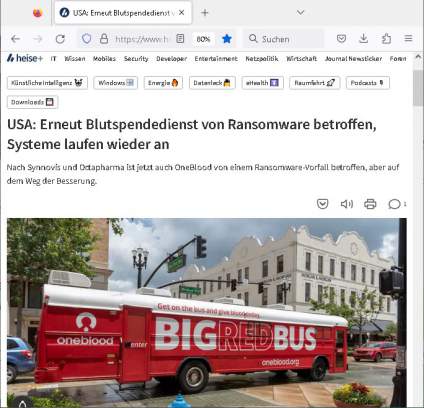424x408 pixels.
Task: Click the article print icon
Action: coord(370,204)
